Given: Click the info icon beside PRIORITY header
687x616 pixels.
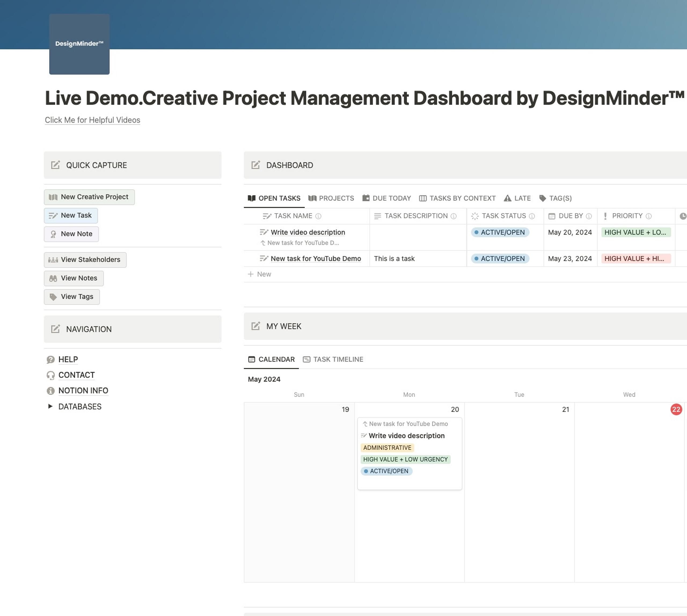Looking at the screenshot, I should pos(648,216).
